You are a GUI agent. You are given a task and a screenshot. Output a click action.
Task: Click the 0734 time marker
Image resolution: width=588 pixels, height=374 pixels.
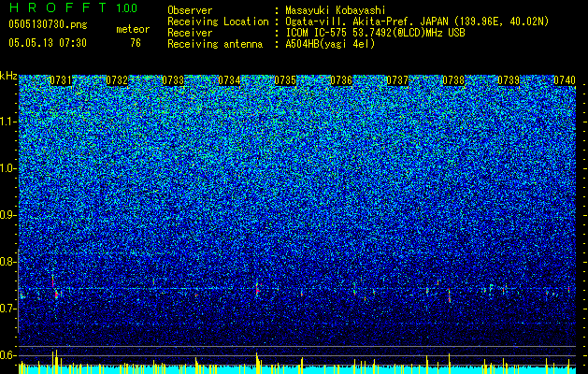[x=229, y=80]
